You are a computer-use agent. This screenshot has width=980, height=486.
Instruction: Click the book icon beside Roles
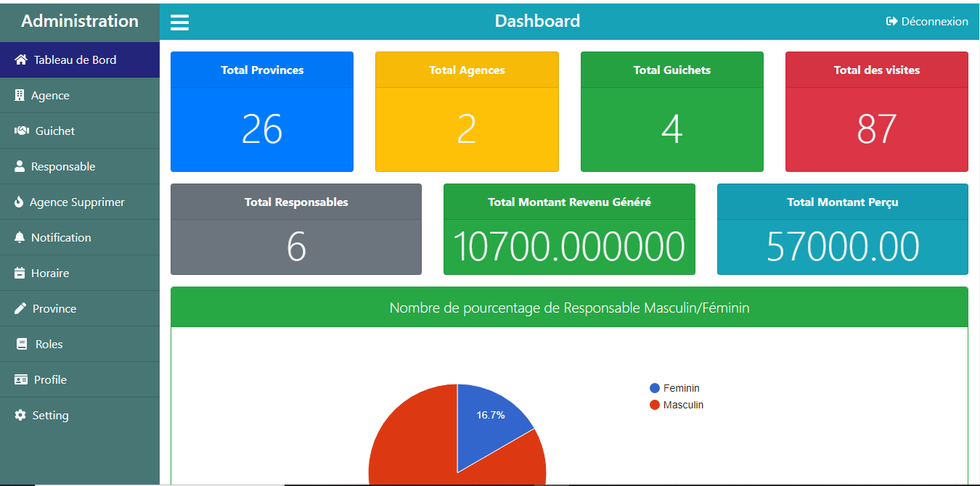click(22, 344)
